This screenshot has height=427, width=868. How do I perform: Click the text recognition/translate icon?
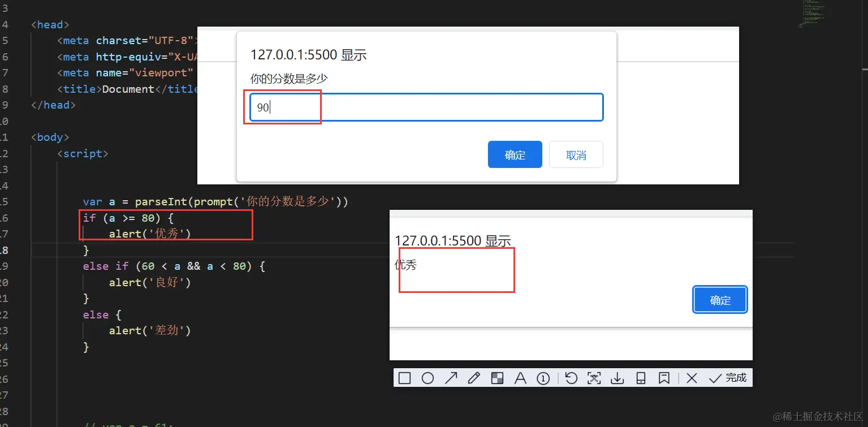[x=594, y=378]
